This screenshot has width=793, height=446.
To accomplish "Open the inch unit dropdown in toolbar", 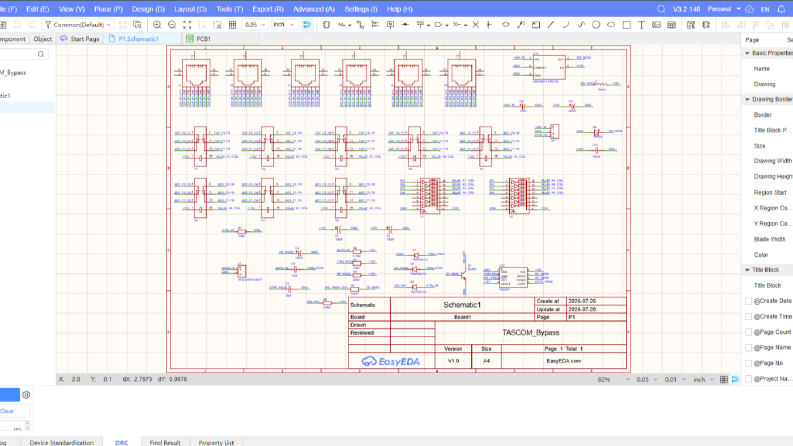I will click(284, 25).
